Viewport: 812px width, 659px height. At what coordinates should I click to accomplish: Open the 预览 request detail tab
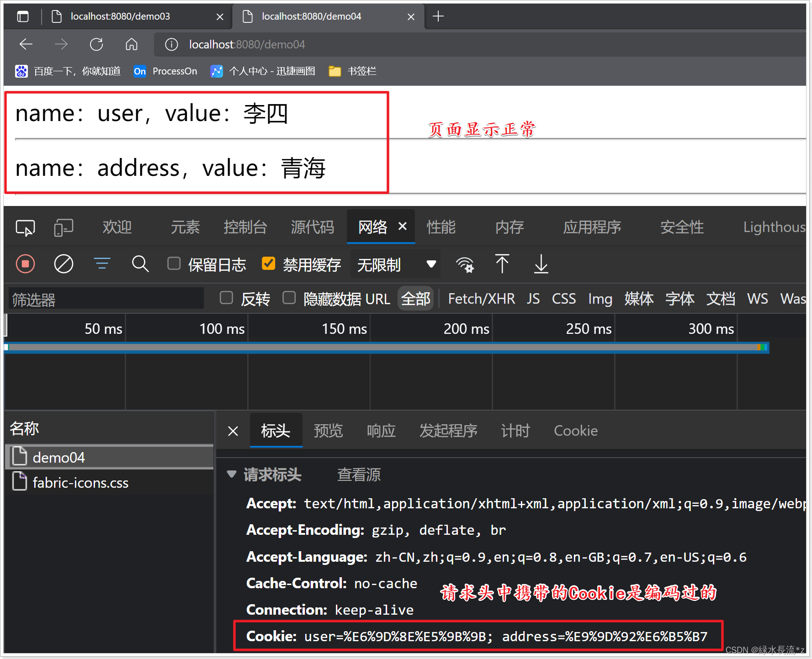click(328, 431)
